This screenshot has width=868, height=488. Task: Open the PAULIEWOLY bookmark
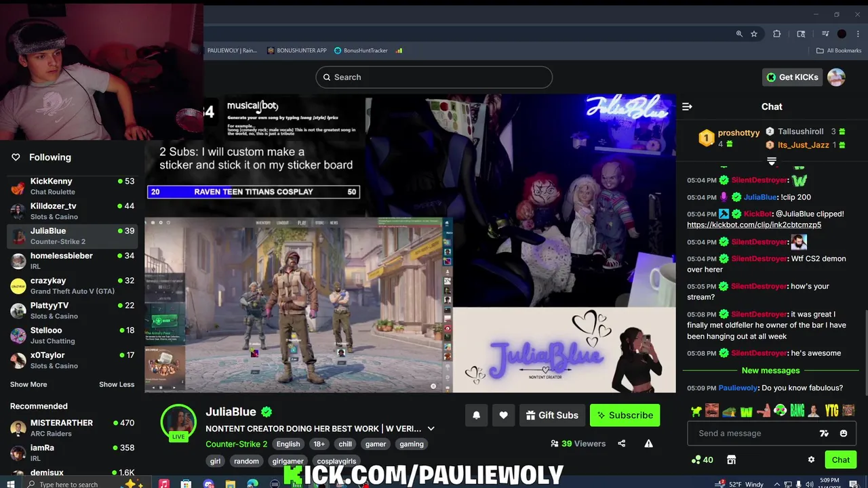(231, 50)
